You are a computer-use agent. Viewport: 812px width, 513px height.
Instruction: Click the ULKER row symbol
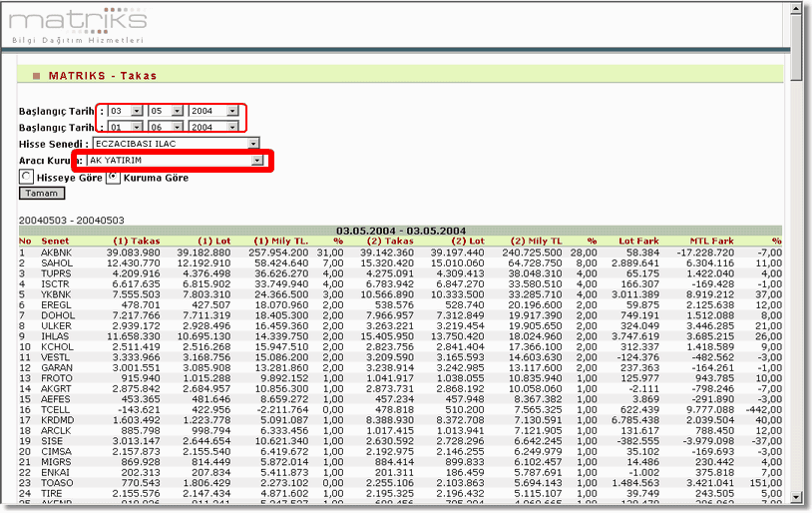(x=57, y=326)
